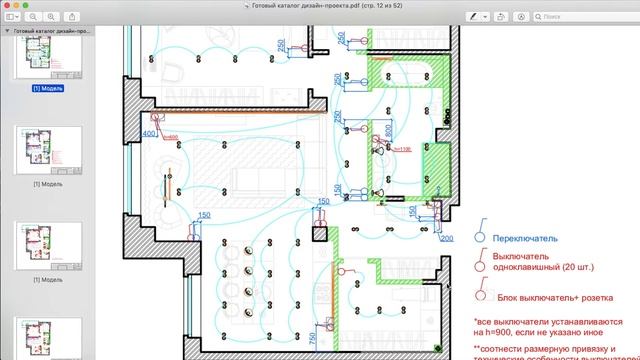Click the rotate page button
Viewport: 640px width, 360px height.
(x=500, y=17)
